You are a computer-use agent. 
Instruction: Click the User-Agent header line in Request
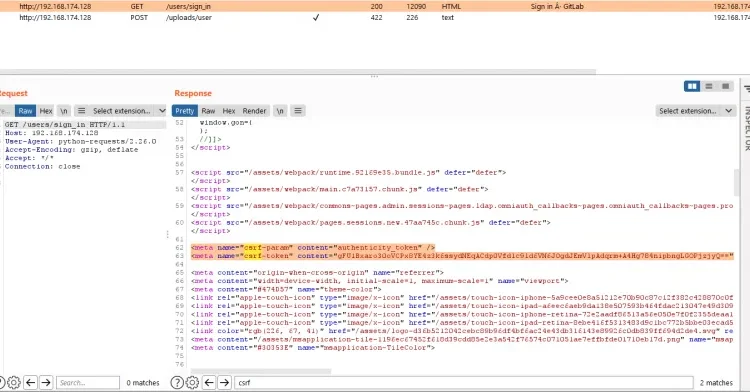[80, 142]
